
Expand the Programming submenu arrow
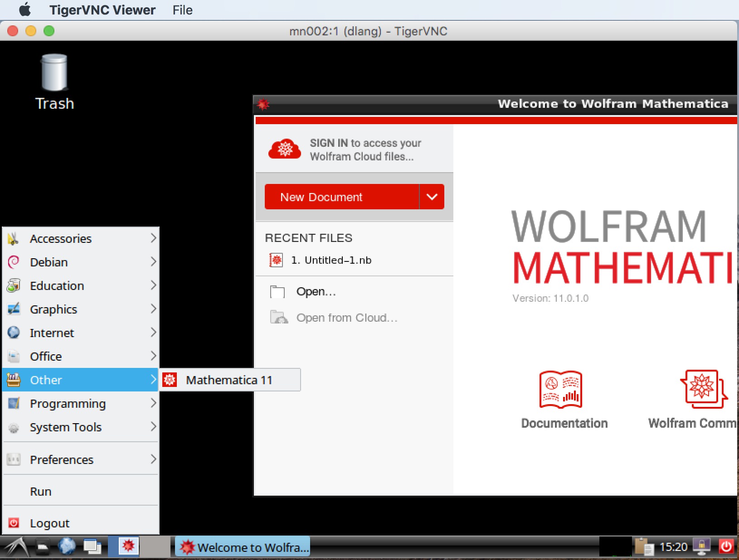click(x=153, y=403)
